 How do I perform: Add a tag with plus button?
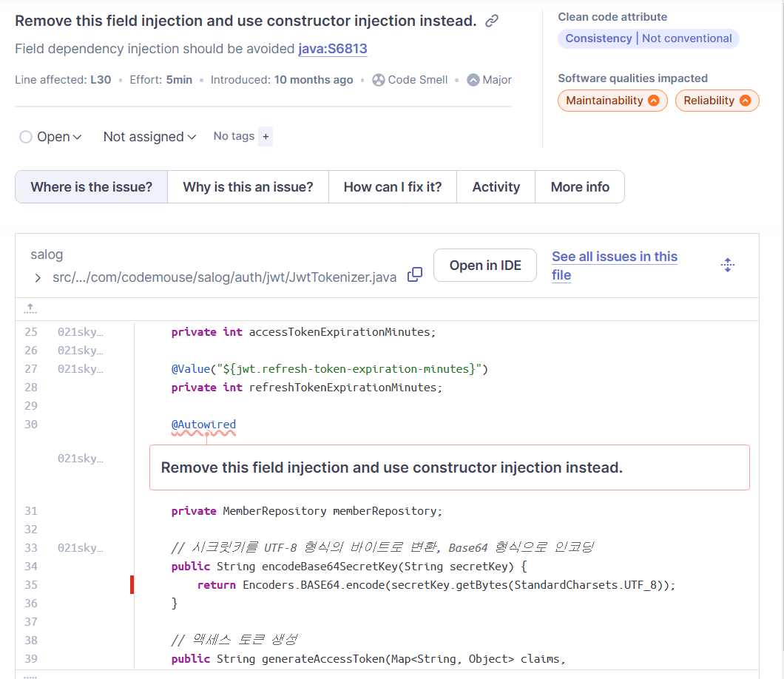pyautogui.click(x=266, y=137)
